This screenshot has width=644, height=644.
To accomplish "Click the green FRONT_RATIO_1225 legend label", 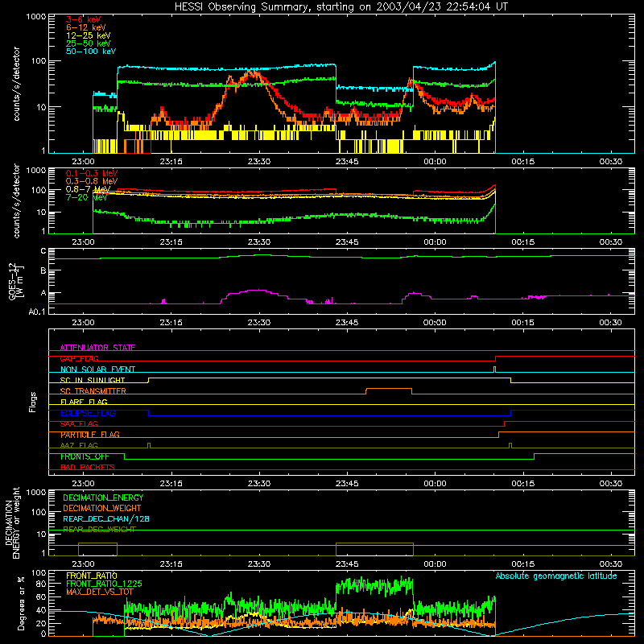I will [104, 584].
